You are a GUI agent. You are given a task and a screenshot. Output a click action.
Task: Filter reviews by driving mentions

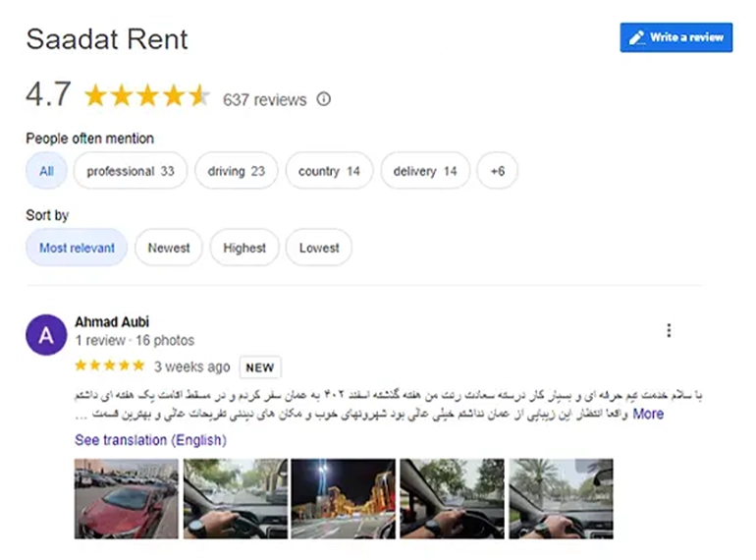point(237,171)
